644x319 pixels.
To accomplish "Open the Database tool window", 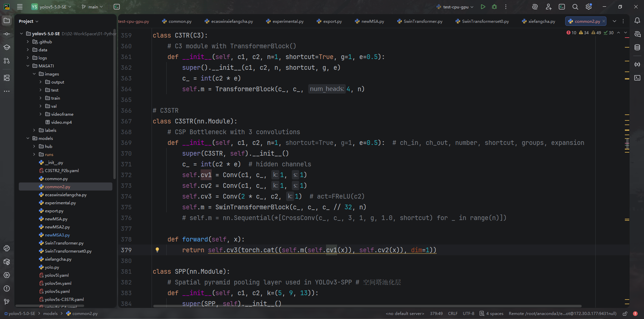I will click(637, 48).
